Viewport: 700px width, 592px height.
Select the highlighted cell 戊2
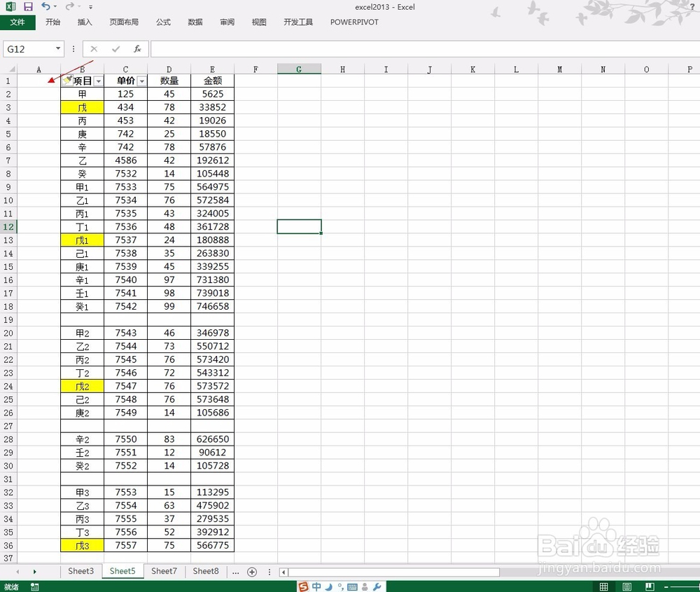coord(82,386)
